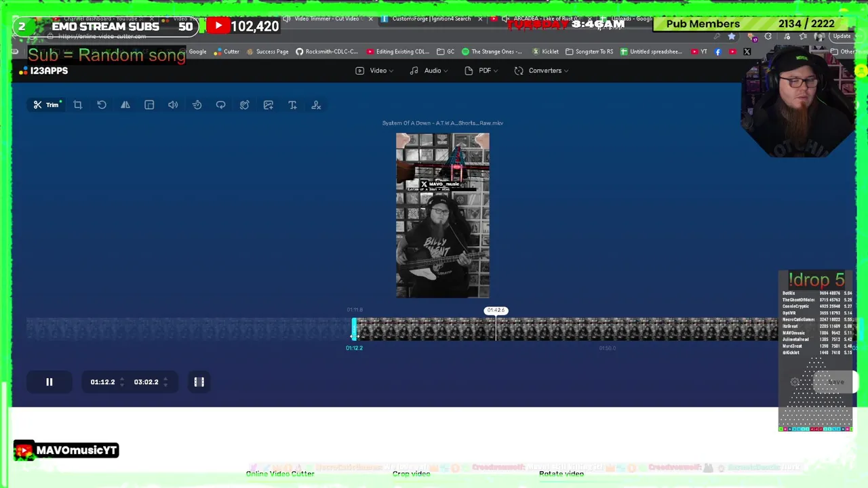Toggle the trim/cut mode button
Screen dimensions: 868x488
199,382
